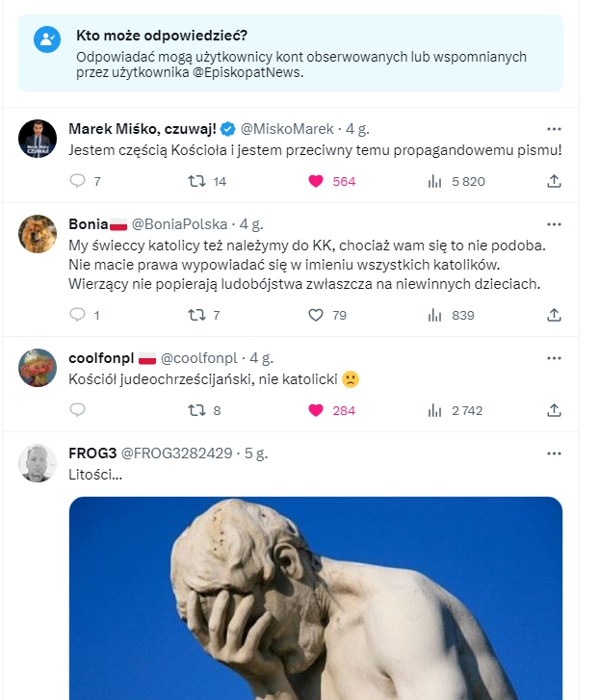
Task: Reply to Bonia's tweet
Action: click(x=79, y=315)
